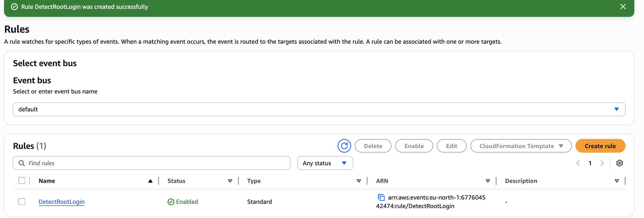Dismiss the success notification banner

623,7
